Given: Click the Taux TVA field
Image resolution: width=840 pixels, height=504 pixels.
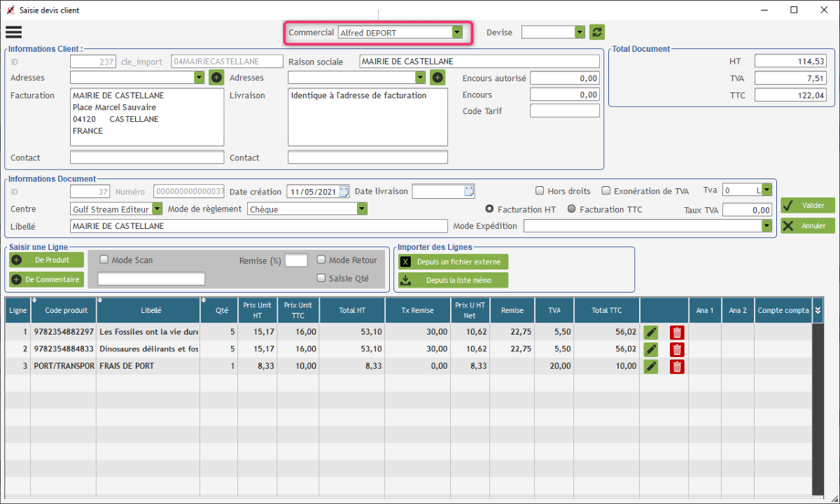Looking at the screenshot, I should (x=747, y=210).
